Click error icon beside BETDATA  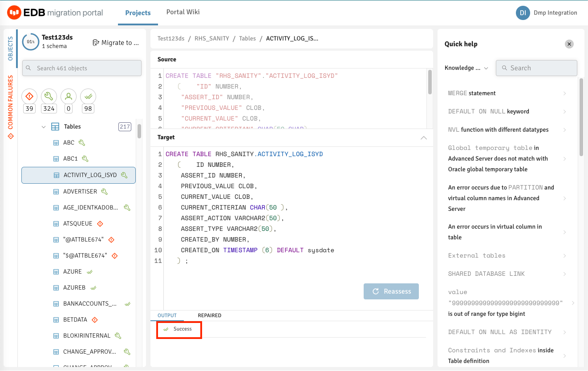[x=94, y=320]
